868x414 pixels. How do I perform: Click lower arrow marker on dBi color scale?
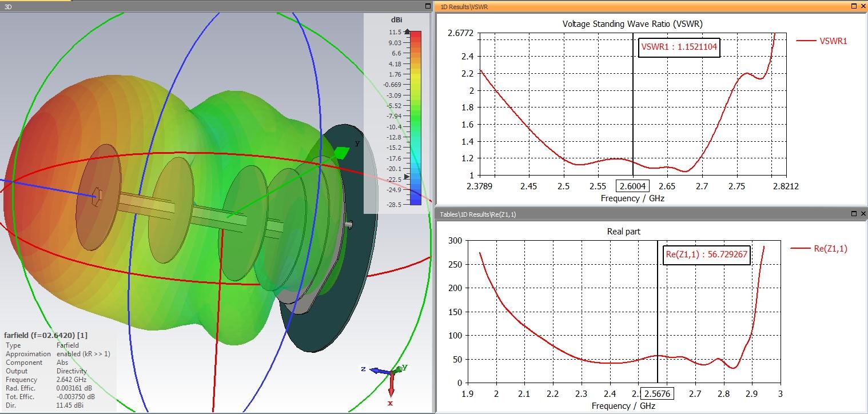[x=407, y=177]
